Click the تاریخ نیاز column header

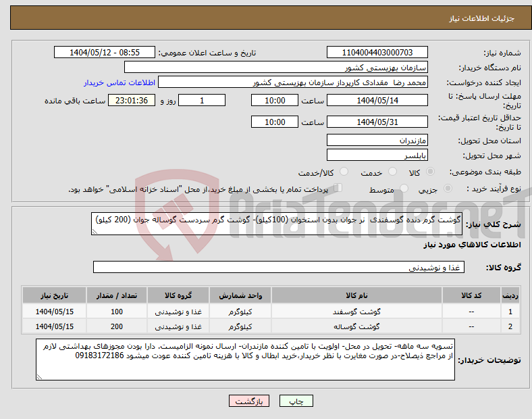tap(54, 295)
